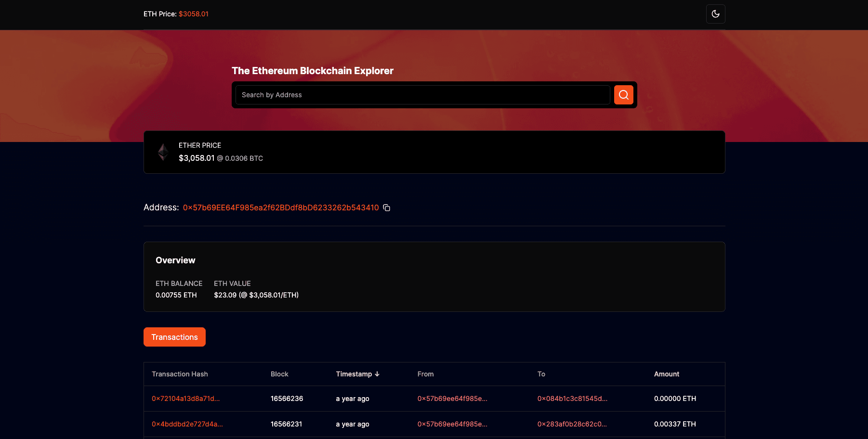Click block number 16566236 in the table
The image size is (868, 439).
pos(287,399)
